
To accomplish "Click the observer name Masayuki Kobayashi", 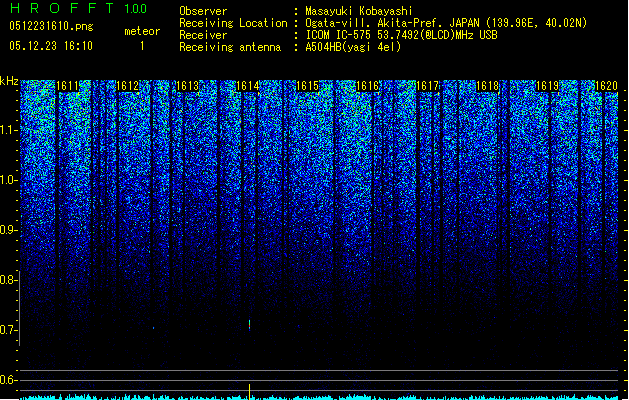I will pos(359,11).
